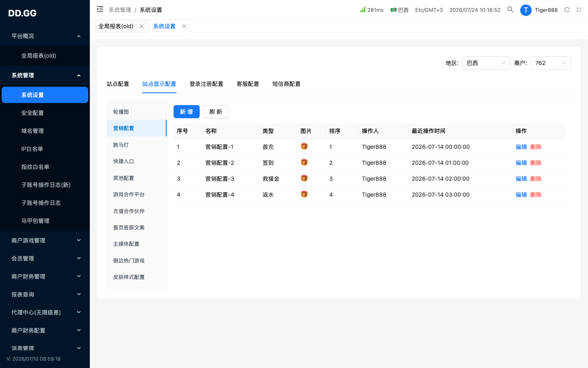The image size is (588, 368).
Task: Delete the 营销配置-2 row
Action: tap(536, 163)
